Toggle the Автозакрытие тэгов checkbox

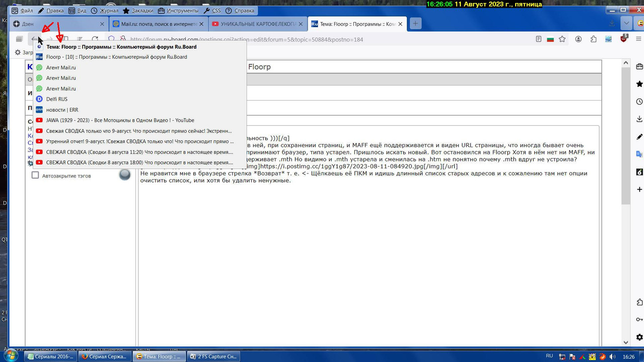[35, 175]
